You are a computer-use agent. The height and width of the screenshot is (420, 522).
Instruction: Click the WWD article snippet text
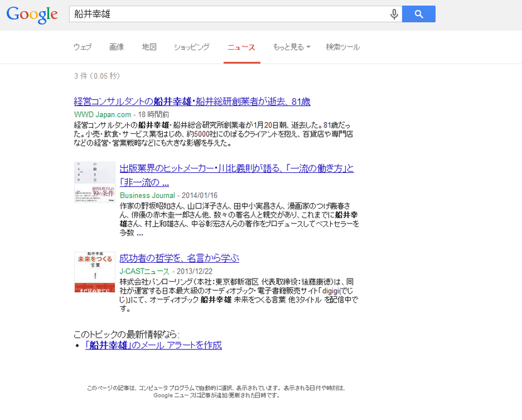[x=213, y=134]
